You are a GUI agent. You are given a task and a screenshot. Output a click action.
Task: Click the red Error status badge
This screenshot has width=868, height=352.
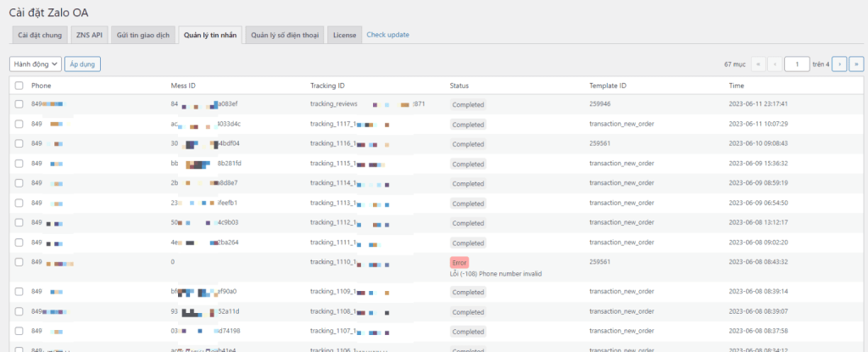[459, 263]
